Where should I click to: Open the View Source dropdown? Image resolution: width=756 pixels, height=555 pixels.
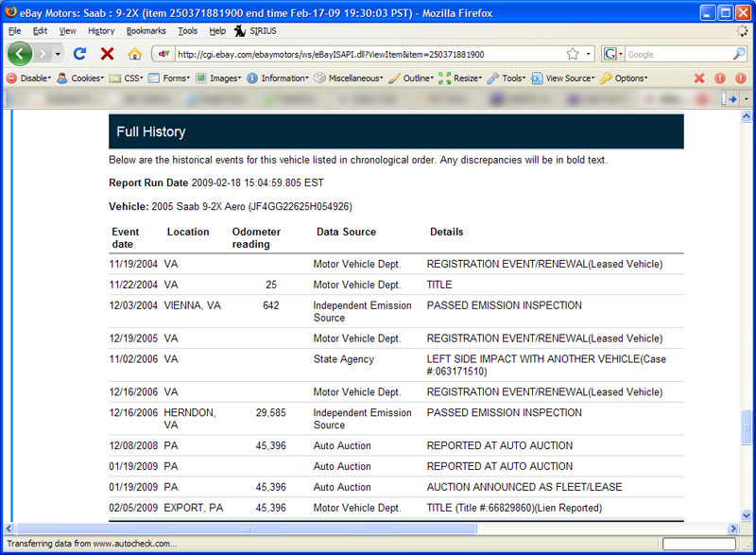click(x=562, y=78)
